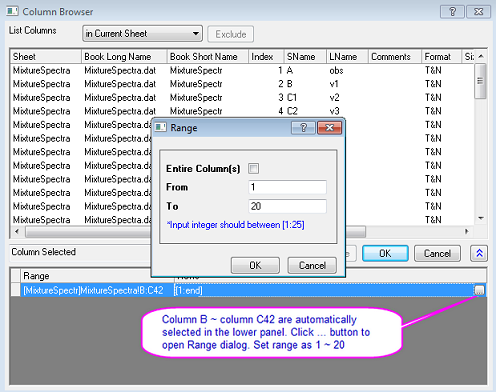Click the vertical scrollbar thumb
Image resolution: width=496 pixels, height=392 pixels.
coord(480,81)
